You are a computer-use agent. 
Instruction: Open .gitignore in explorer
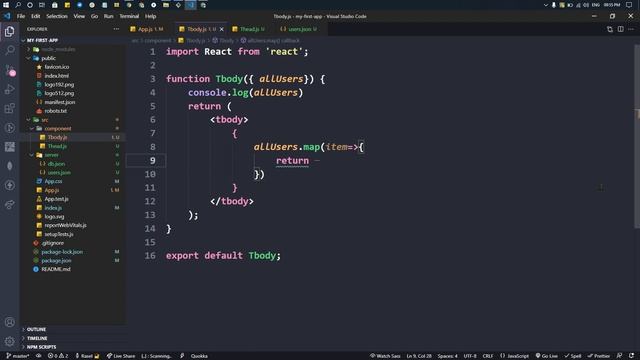tap(53, 243)
